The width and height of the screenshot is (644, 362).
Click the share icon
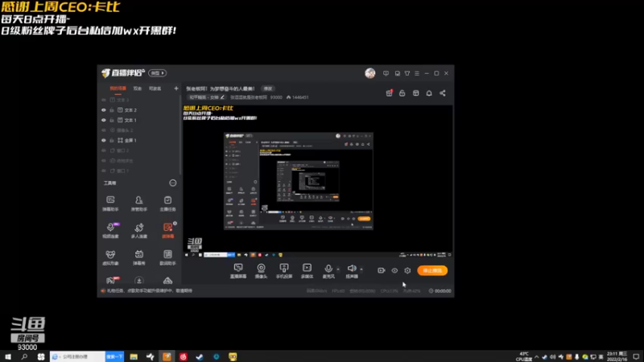442,93
